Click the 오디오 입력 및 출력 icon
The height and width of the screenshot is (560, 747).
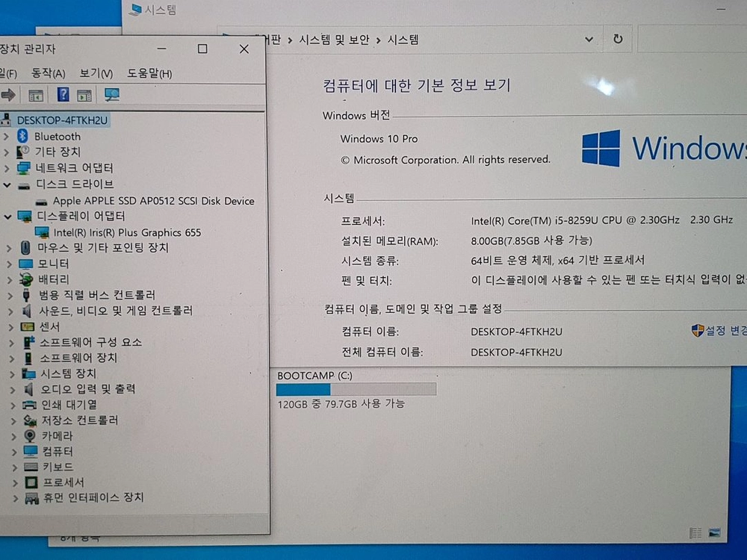coord(29,390)
